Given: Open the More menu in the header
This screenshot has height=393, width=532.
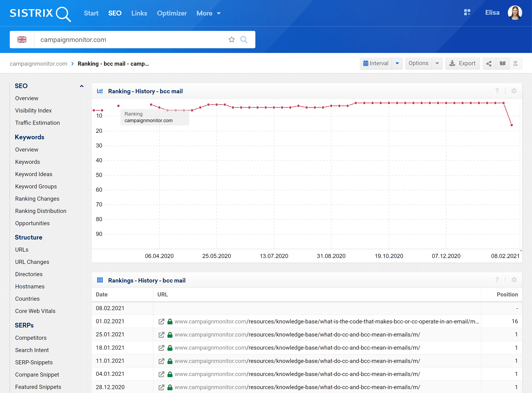Looking at the screenshot, I should click(209, 13).
